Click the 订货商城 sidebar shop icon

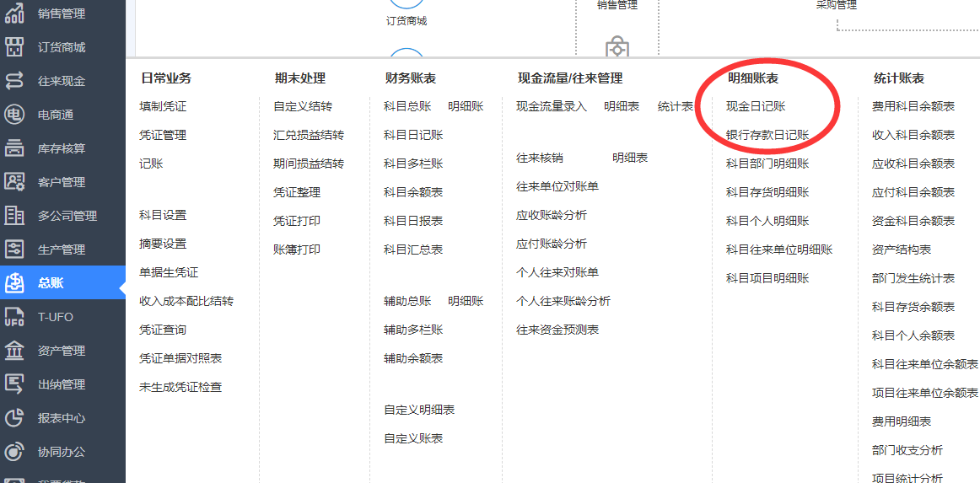point(14,47)
